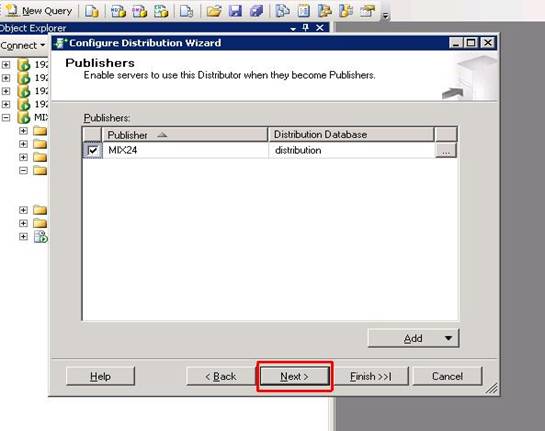Viewport: 545px width, 431px height.
Task: Click the Finish button
Action: pos(371,376)
